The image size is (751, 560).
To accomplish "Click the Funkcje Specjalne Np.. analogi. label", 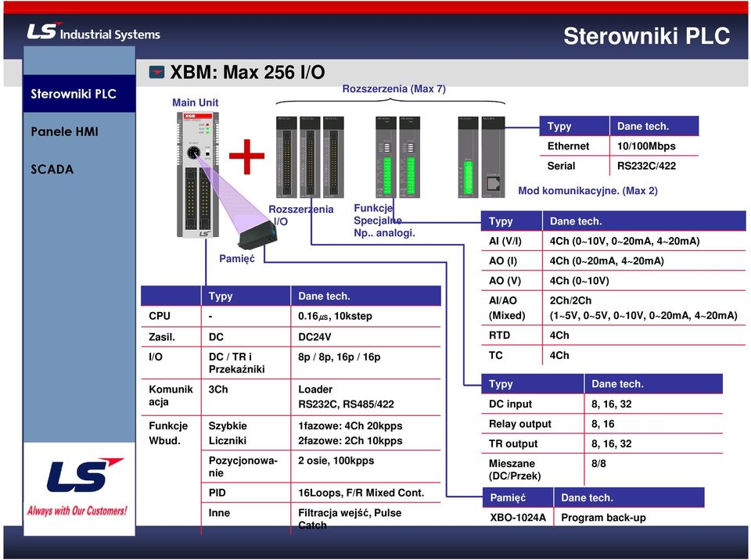I will [384, 221].
